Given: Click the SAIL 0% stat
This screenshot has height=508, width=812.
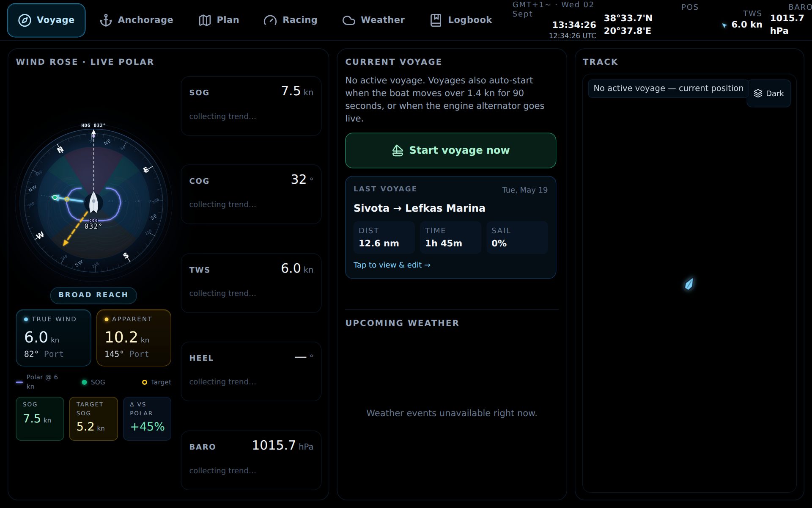Looking at the screenshot, I should 517,237.
